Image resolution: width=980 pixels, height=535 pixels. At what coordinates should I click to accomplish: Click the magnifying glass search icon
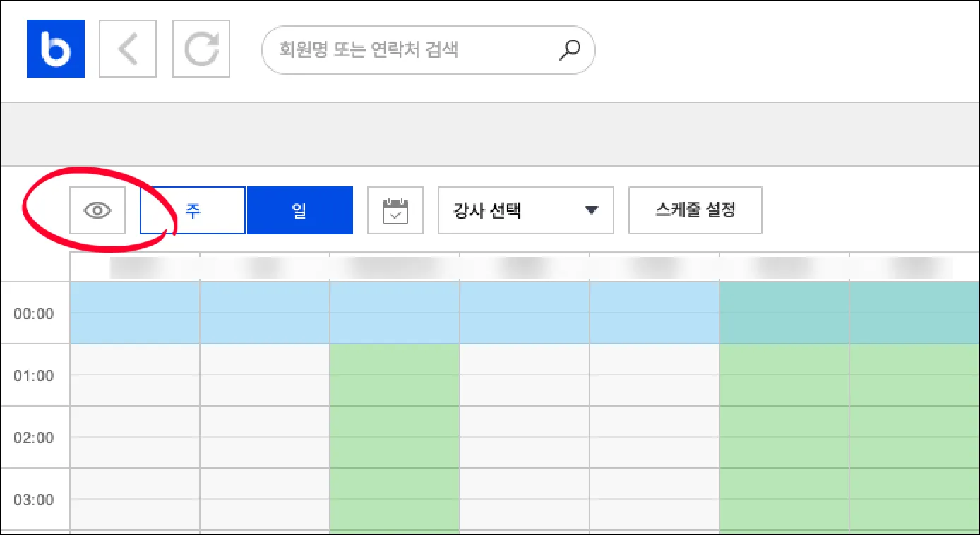tap(569, 49)
